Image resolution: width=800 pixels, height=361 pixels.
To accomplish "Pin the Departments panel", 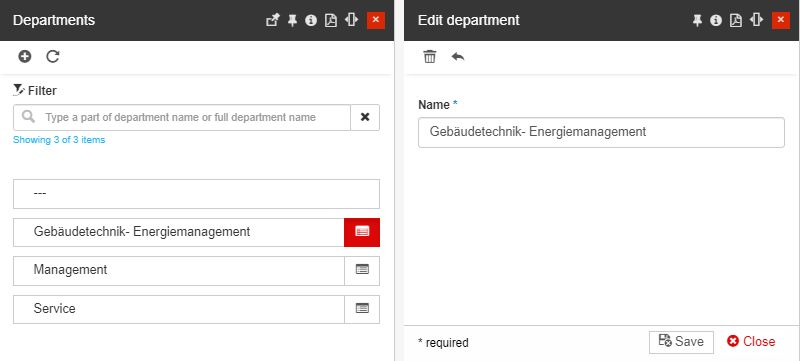I will pos(292,20).
